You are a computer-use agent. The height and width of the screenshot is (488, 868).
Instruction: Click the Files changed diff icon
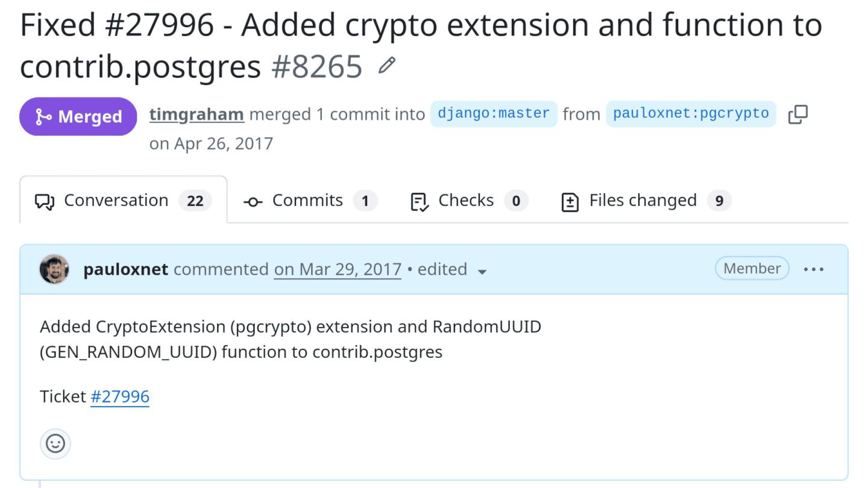point(570,202)
